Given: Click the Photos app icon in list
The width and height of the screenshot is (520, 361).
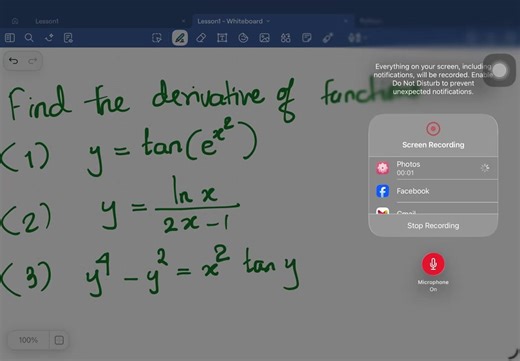Looking at the screenshot, I should pos(382,168).
